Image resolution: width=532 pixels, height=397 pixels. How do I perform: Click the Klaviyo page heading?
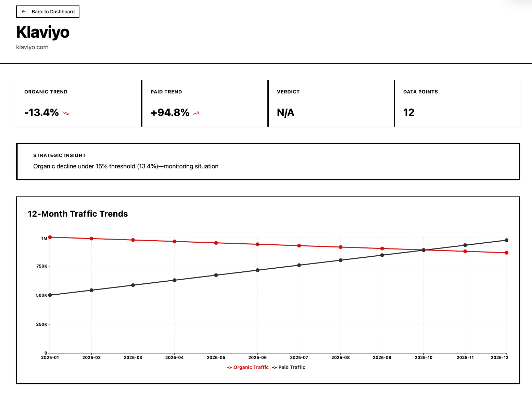click(x=43, y=32)
